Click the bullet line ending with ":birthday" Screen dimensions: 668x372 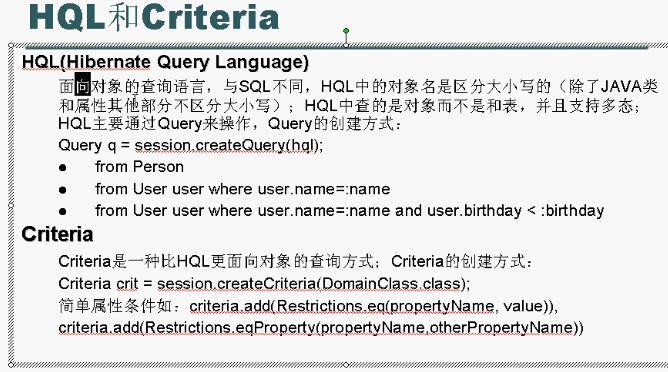pyautogui.click(x=349, y=211)
